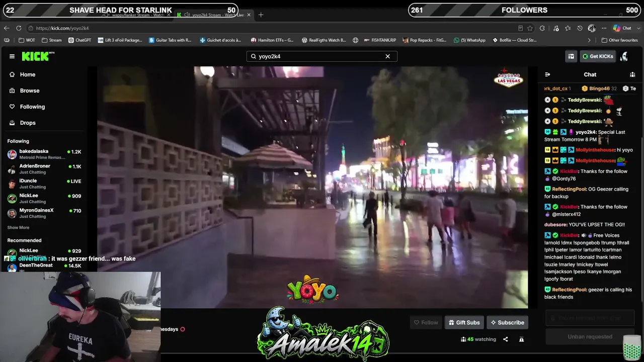This screenshot has width=644, height=362.
Task: Click the browser back arrow
Action: click(7, 28)
